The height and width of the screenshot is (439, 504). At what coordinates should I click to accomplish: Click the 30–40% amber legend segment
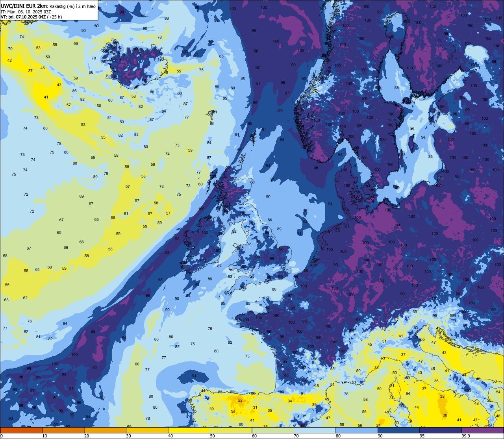coord(147,430)
